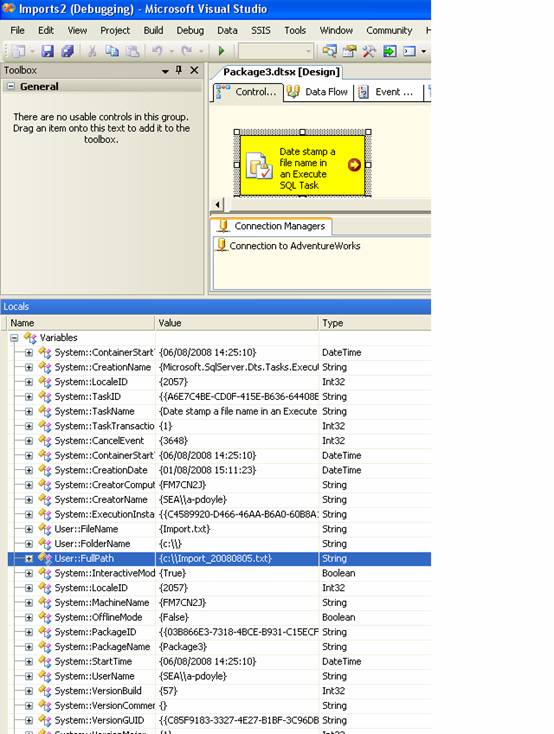
Task: Switch to the Event Handlers tab
Action: click(x=387, y=92)
